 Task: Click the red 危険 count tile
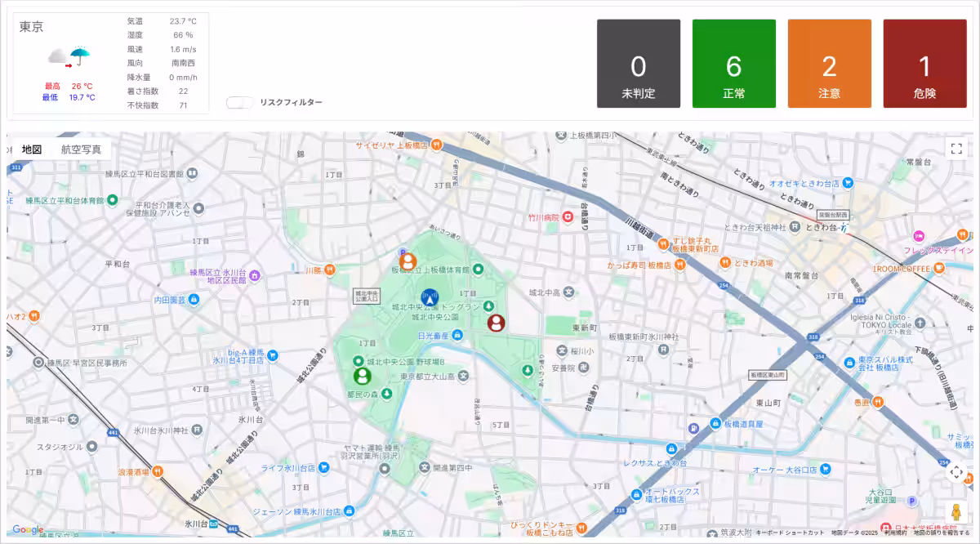(x=924, y=64)
